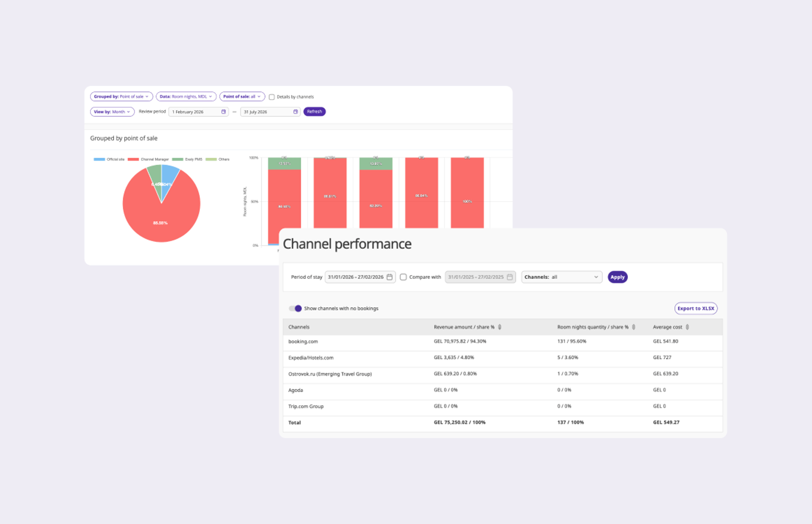Sort by 'Average cost' sort icon
Screen dimensions: 812x524
[688, 327]
